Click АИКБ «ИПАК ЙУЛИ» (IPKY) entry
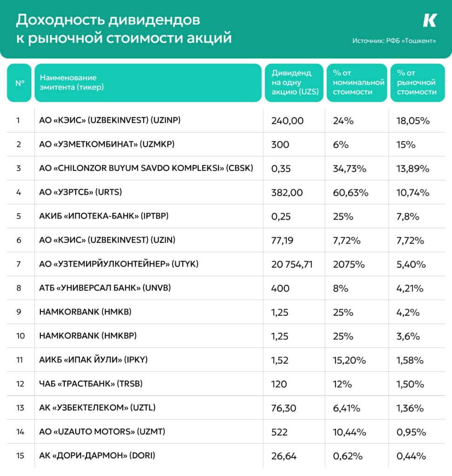Viewport: 452px width, 476px height. tap(93, 360)
